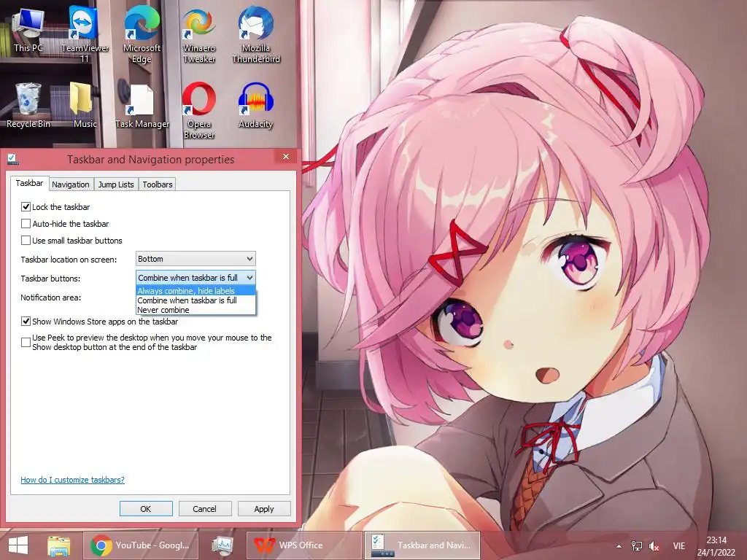This screenshot has width=747, height=560.
Task: Enable Auto-hide the taskbar
Action: tap(26, 223)
